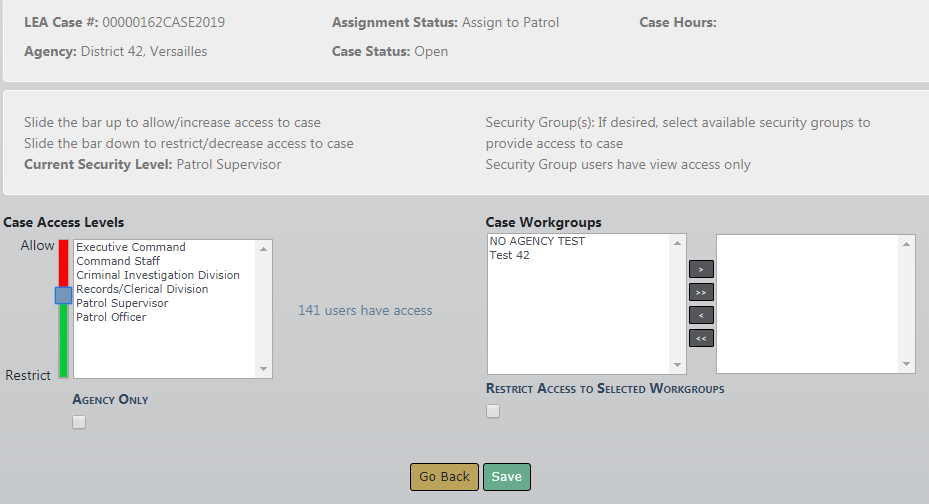This screenshot has width=929, height=504.
Task: Click the blue access level slider handle
Action: point(63,295)
